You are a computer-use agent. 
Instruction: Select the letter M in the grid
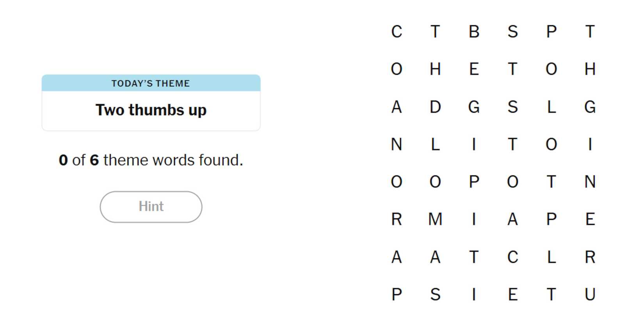[435, 219]
